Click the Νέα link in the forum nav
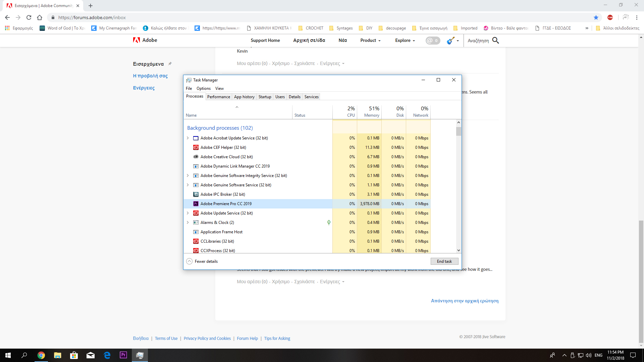Viewport: 644px width, 362px height. tap(343, 41)
